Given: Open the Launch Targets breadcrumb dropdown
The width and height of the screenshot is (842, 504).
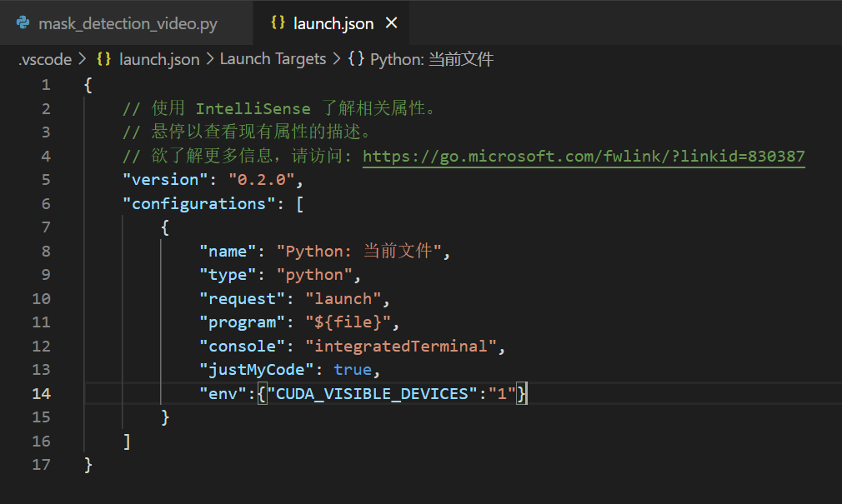Looking at the screenshot, I should [273, 58].
